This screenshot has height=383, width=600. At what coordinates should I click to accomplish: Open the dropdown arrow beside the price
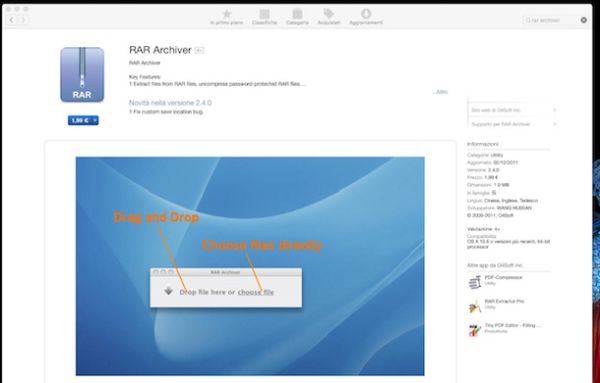click(x=95, y=121)
